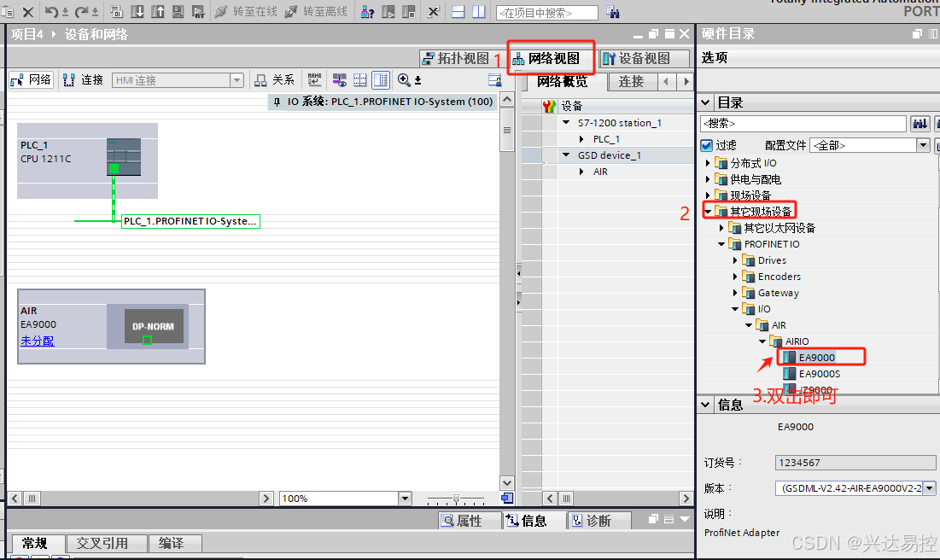Screen dimensions: 940x560
Task: Click the Start runtime RT icon
Action: (198, 11)
